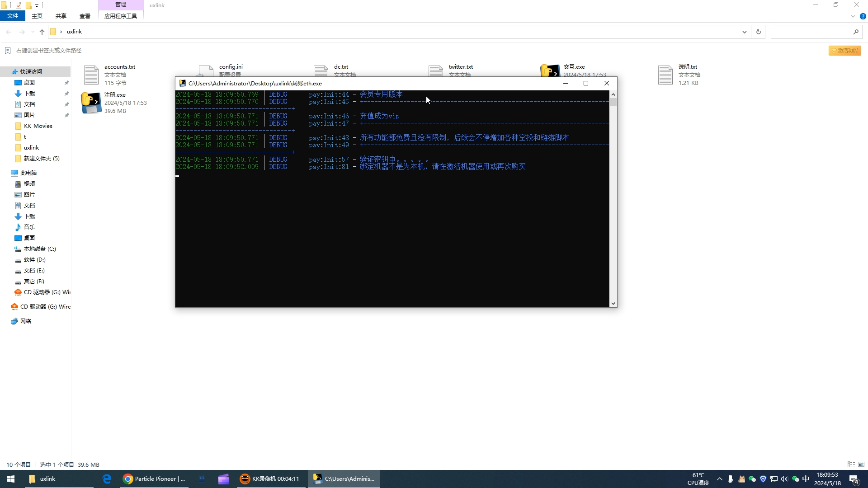Screen dimensions: 868x488
Task: Click the forward navigation arrow
Action: click(22, 32)
